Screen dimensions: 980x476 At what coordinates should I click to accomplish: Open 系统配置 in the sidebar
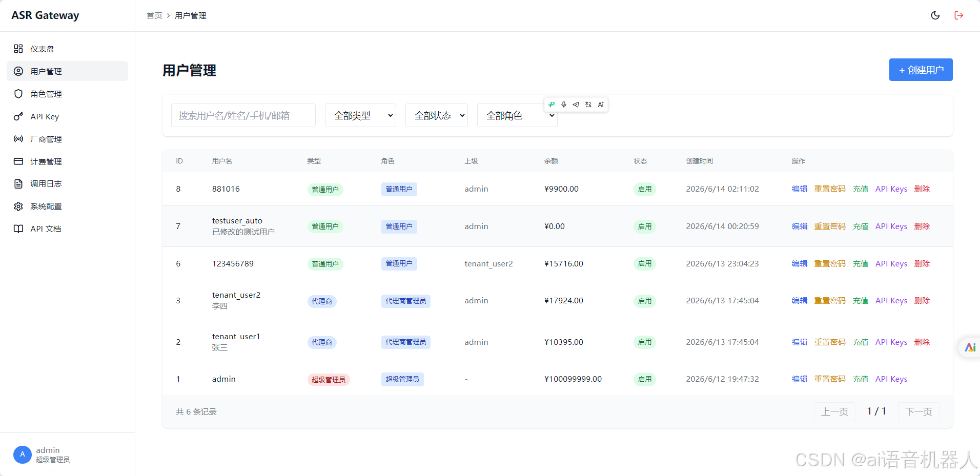point(67,206)
